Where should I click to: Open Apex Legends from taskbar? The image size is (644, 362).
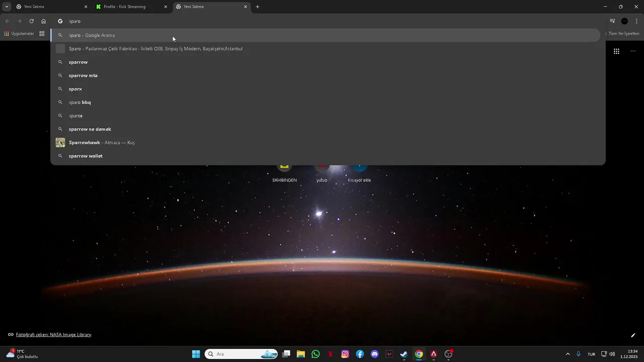click(x=434, y=354)
